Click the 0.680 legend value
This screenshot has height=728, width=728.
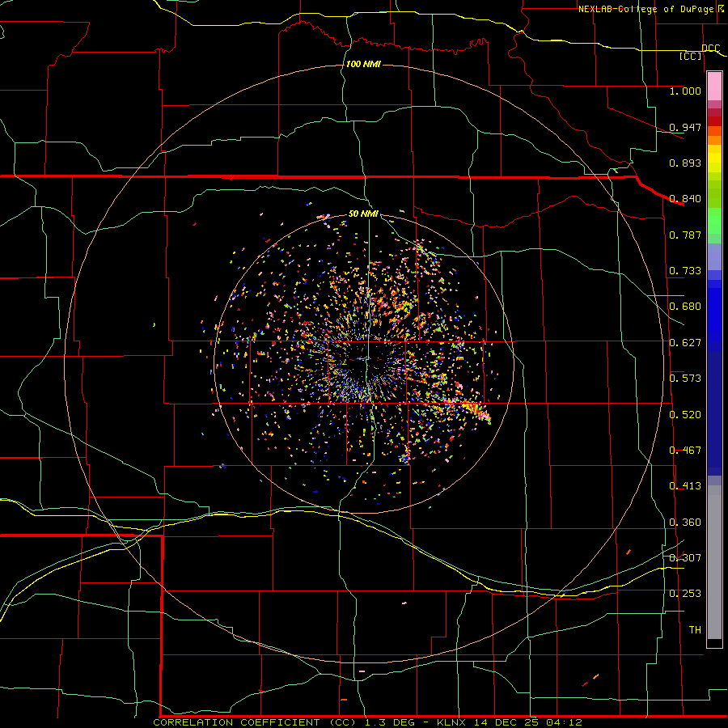(685, 307)
